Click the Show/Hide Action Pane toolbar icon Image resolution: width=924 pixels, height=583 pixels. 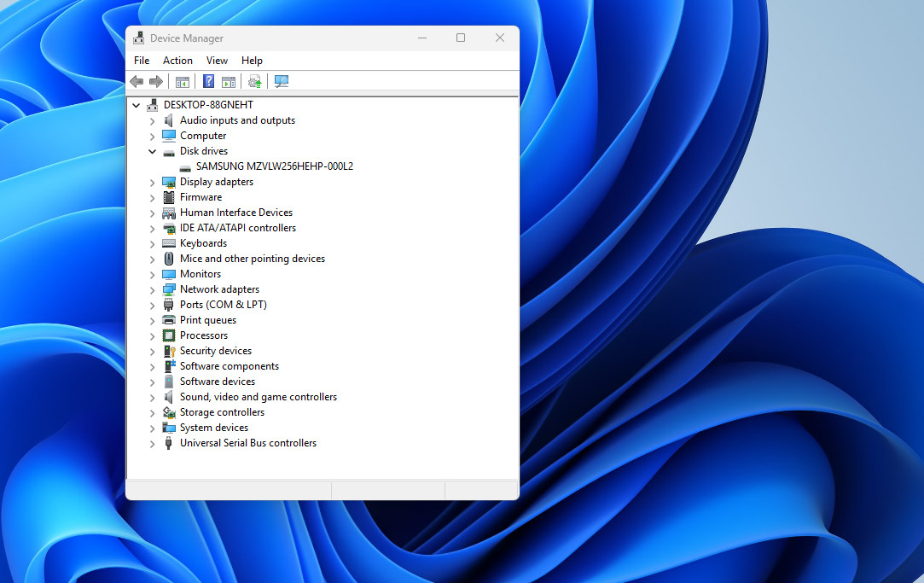pyautogui.click(x=229, y=82)
